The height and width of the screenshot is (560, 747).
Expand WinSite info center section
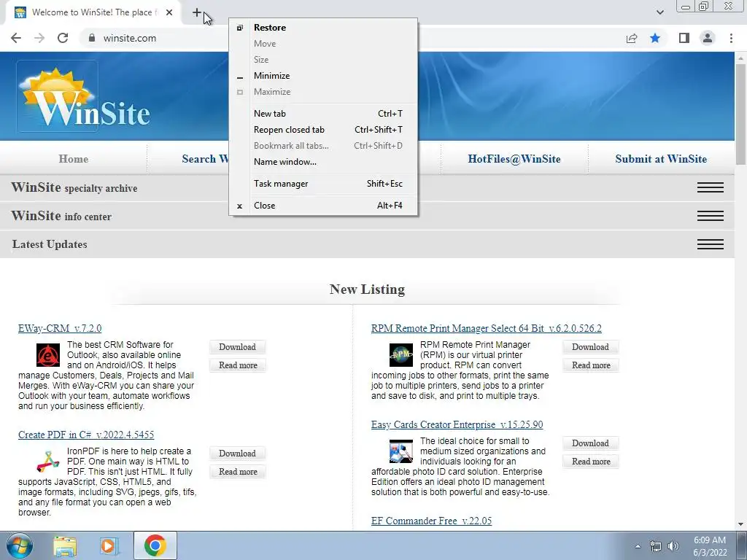[711, 216]
